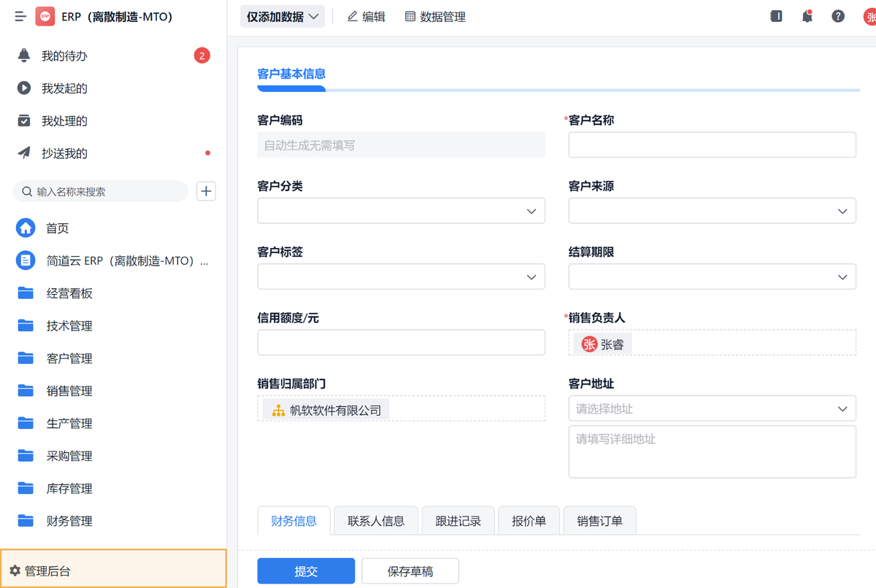Image resolution: width=876 pixels, height=588 pixels.
Task: Switch to the 报价单 tab
Action: coord(529,521)
